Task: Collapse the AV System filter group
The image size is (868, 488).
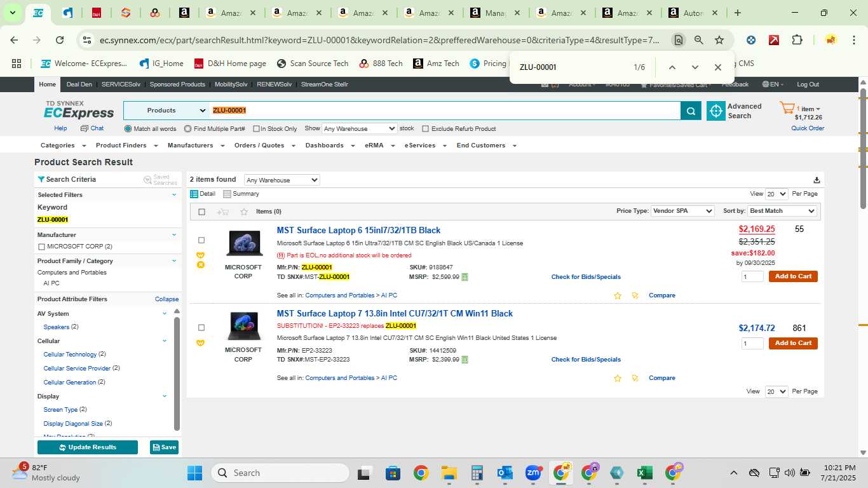Action: coord(165,313)
